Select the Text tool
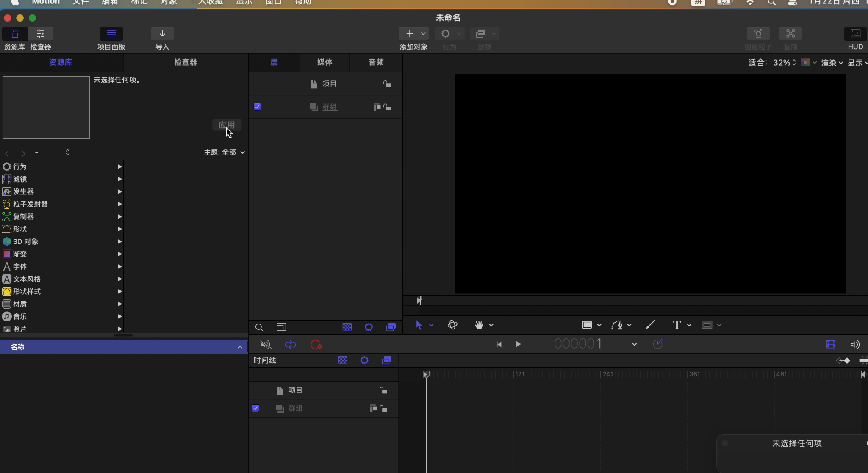Viewport: 868px width, 473px height. click(677, 325)
